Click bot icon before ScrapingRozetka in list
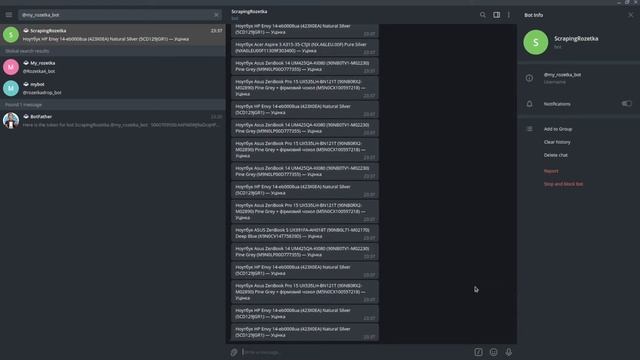Screen dimensions: 640x360 point(26,31)
